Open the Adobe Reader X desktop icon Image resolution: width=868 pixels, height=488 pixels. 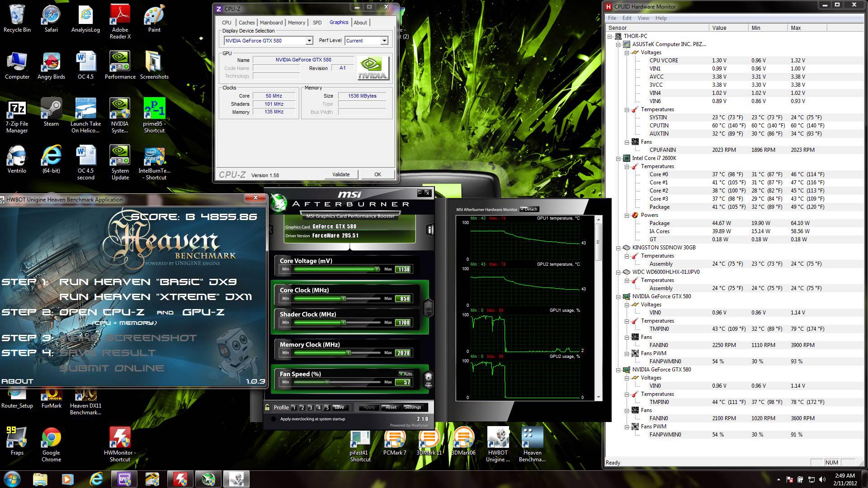pos(120,22)
